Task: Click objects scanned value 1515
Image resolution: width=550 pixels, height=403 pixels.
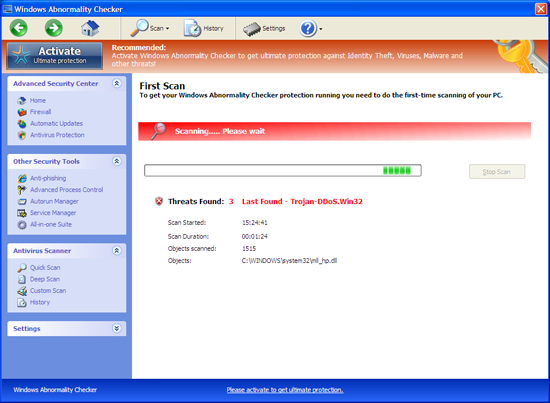Action: click(x=249, y=249)
